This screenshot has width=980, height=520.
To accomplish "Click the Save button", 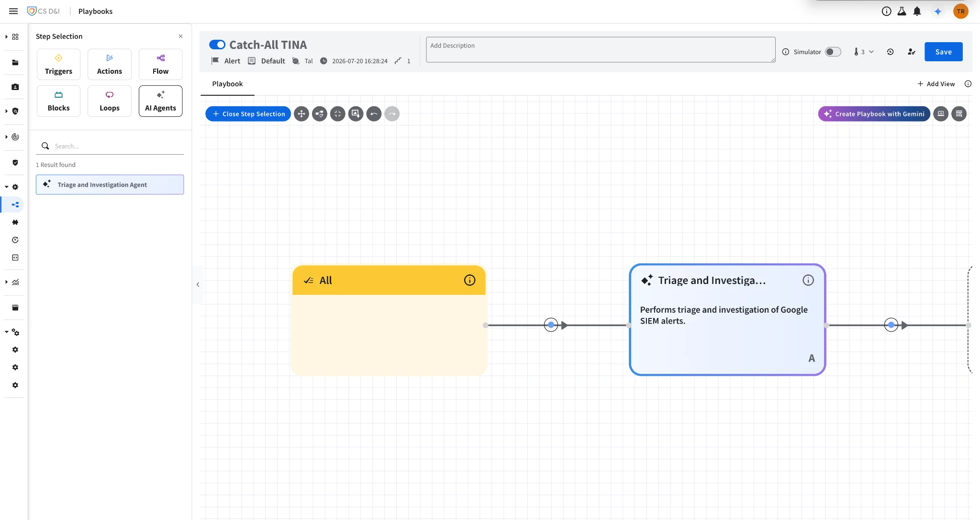I will (943, 52).
